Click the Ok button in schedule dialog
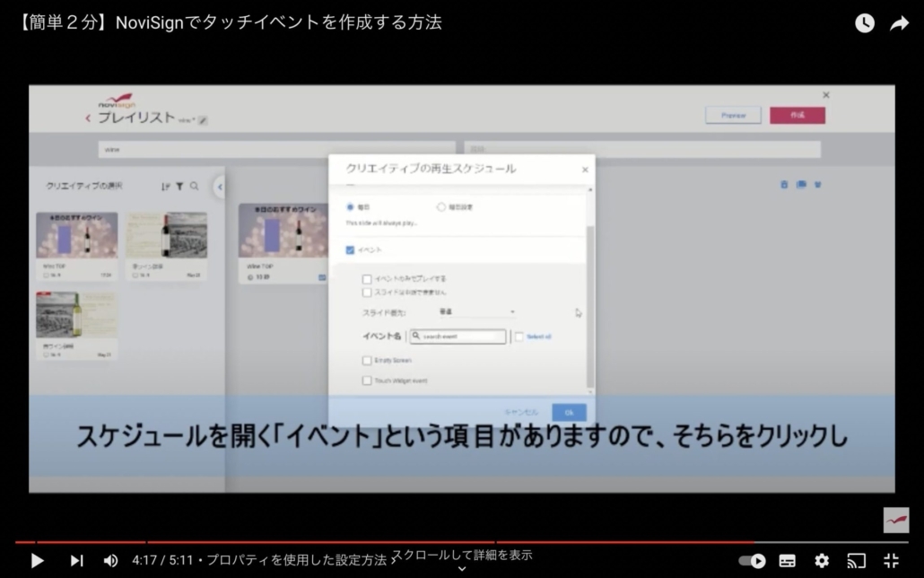 569,412
